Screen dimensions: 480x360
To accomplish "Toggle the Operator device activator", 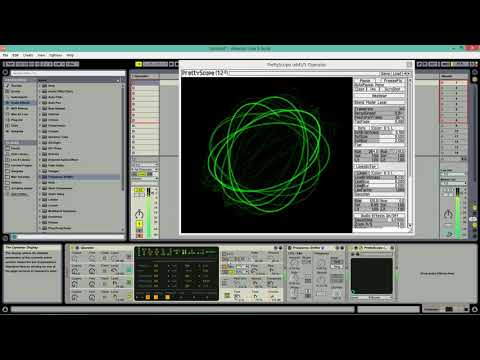I will click(72, 248).
